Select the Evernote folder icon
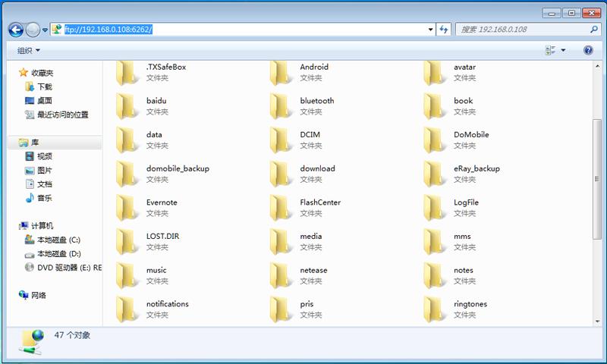Image resolution: width=607 pixels, height=364 pixels. coord(127,207)
